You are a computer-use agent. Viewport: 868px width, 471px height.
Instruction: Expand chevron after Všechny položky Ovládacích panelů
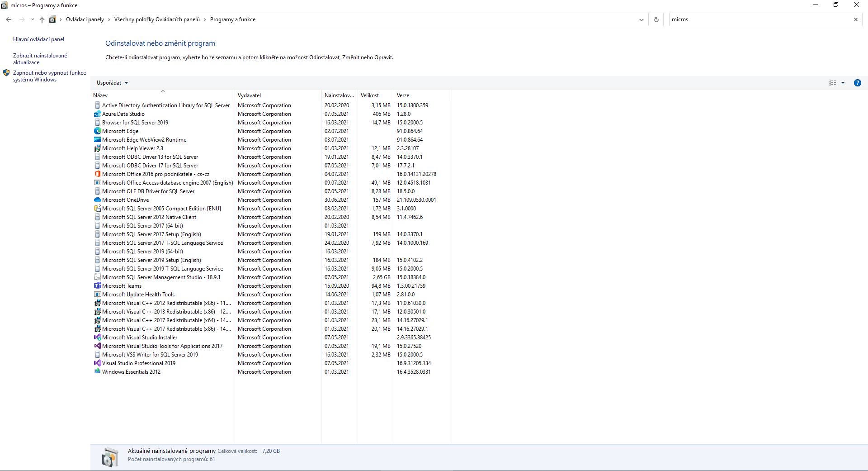pos(205,19)
